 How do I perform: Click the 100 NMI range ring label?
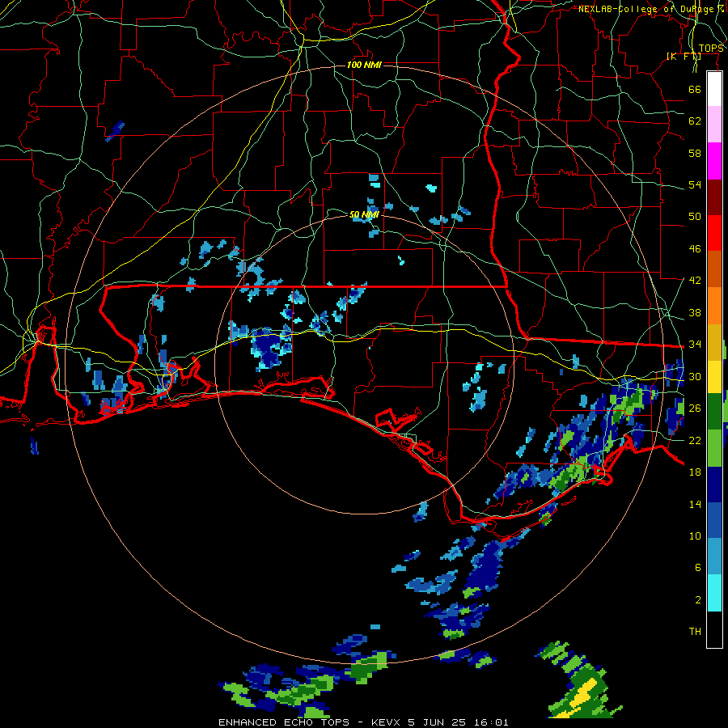click(364, 65)
